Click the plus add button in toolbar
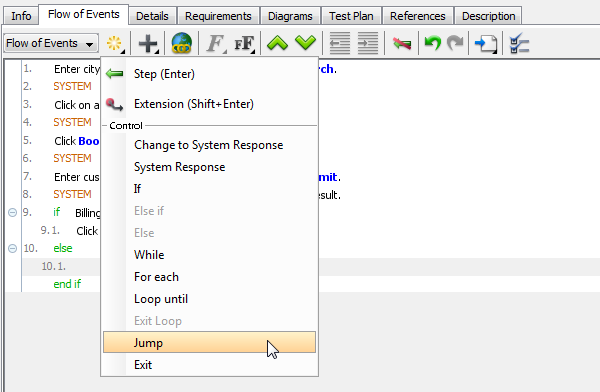Screen dimensions: 600x392 148,43
